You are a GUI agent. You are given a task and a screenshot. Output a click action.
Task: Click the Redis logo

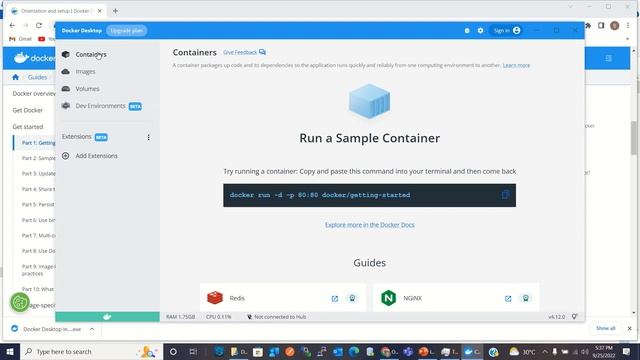click(x=215, y=298)
